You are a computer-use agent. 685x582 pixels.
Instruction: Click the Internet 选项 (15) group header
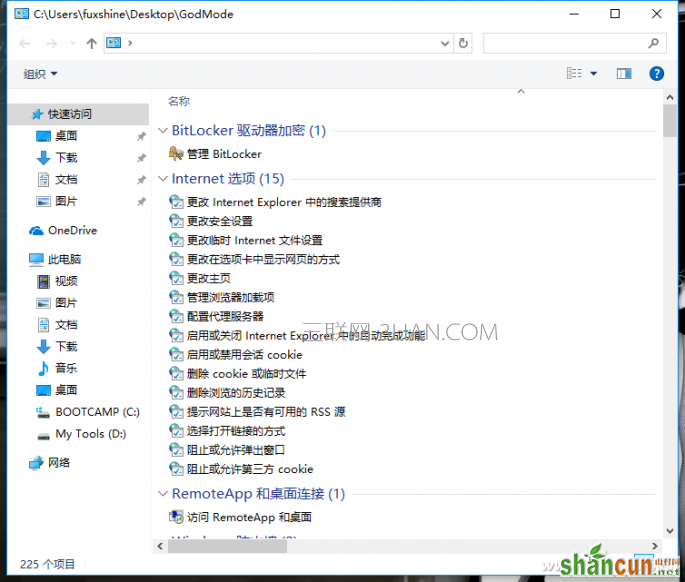coord(228,178)
